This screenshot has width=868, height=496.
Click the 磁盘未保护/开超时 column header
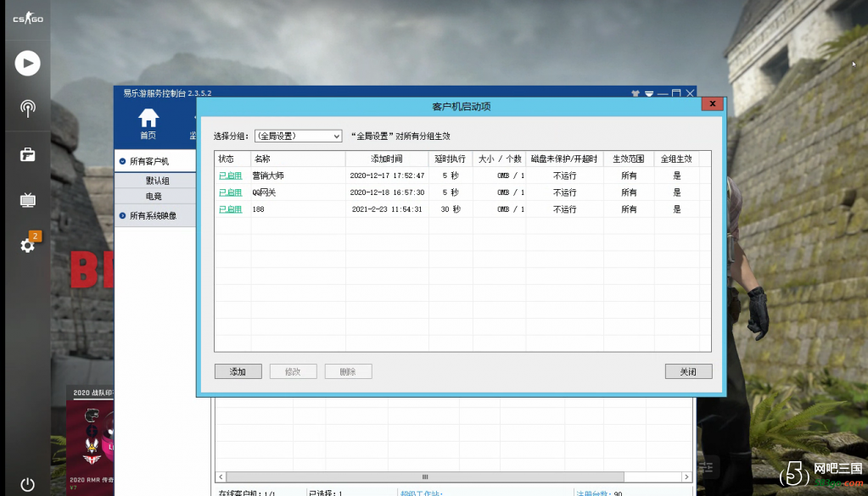(x=564, y=159)
